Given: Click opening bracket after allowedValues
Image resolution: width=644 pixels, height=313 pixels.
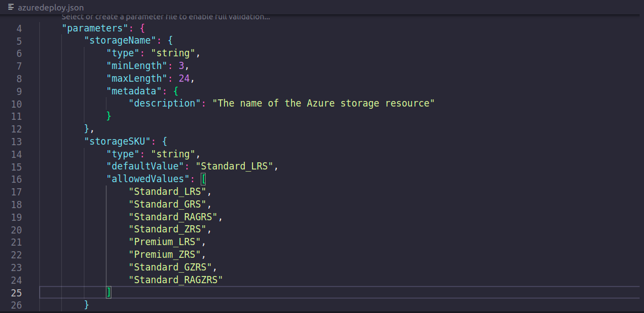Looking at the screenshot, I should pos(203,179).
